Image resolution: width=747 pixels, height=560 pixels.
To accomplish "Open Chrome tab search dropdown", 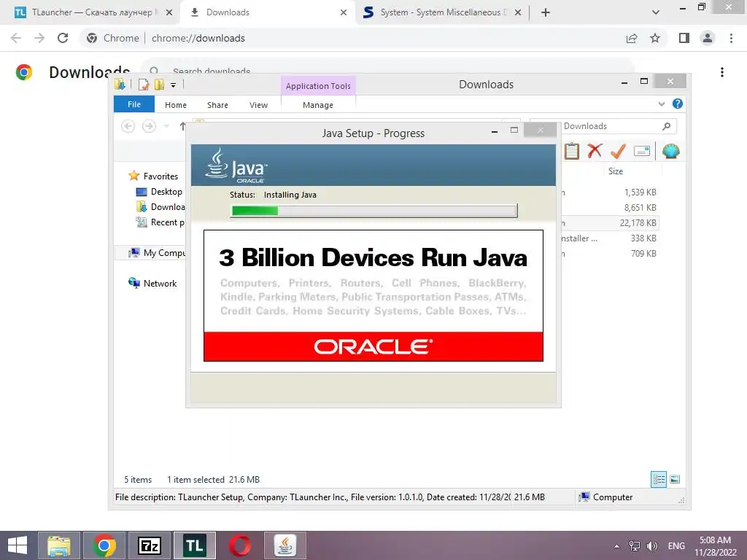I will [656, 12].
